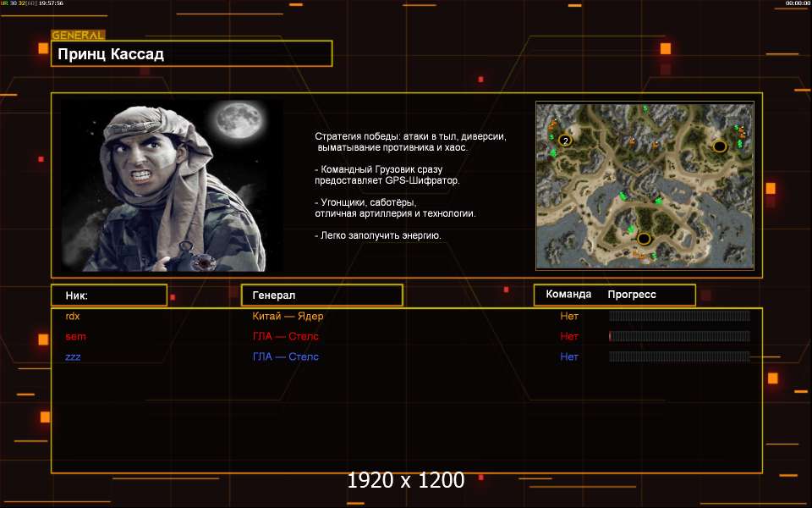Screen dimensions: 812x508
Task: Click the Команда column header
Action: [x=568, y=295]
